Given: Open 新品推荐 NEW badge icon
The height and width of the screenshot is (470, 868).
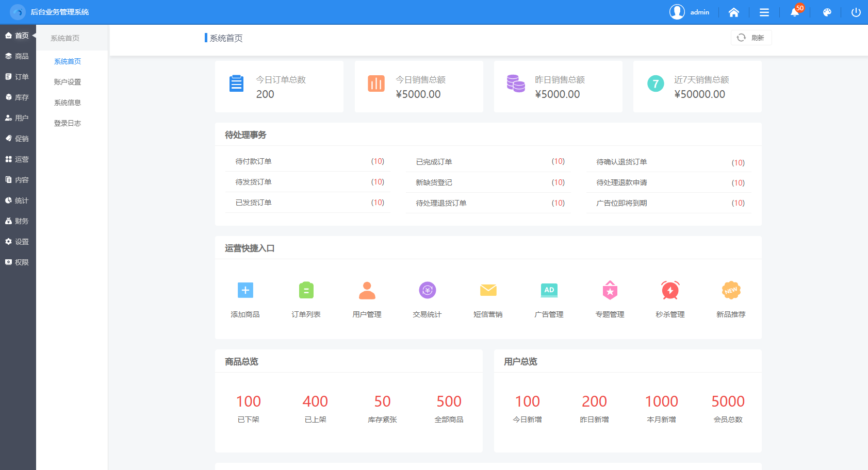Looking at the screenshot, I should [731, 290].
